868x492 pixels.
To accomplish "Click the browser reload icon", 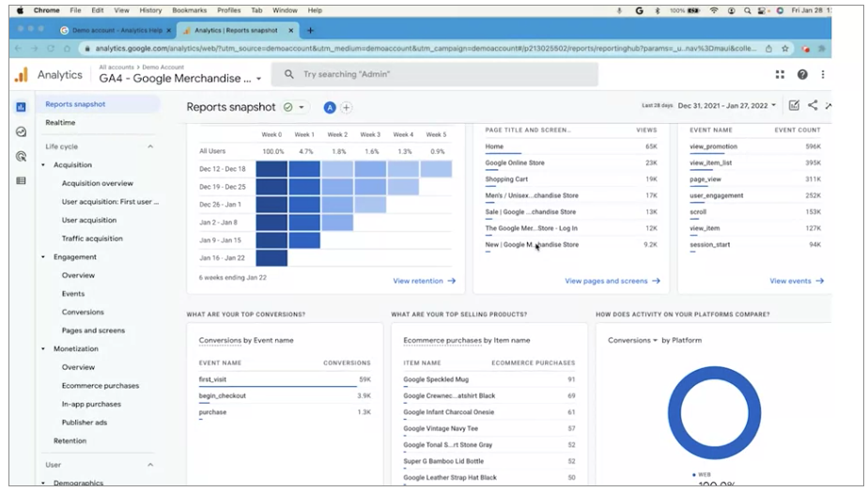I will pos(51,49).
